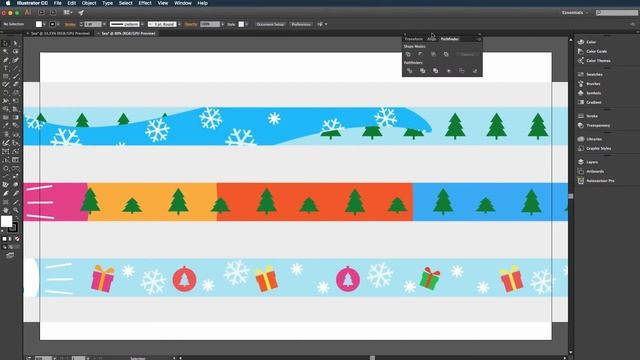Click the toolbox Fill color box
This screenshot has height=360, width=640.
[7, 222]
